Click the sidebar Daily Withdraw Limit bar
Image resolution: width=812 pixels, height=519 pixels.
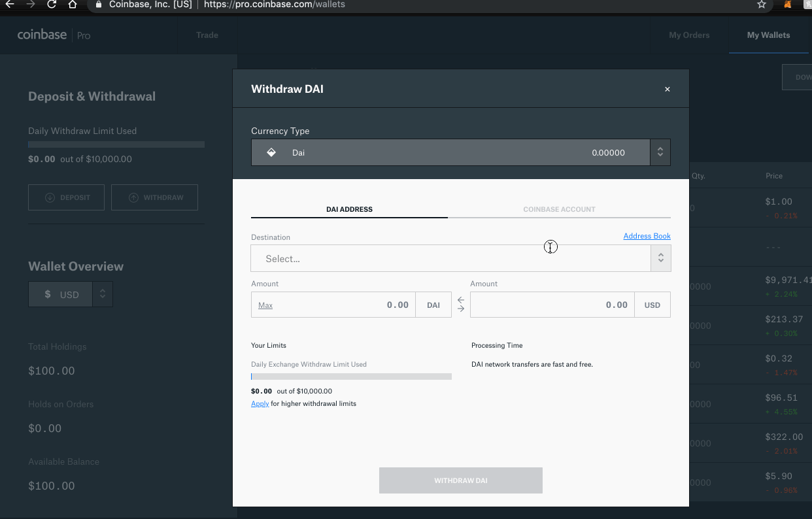click(116, 144)
